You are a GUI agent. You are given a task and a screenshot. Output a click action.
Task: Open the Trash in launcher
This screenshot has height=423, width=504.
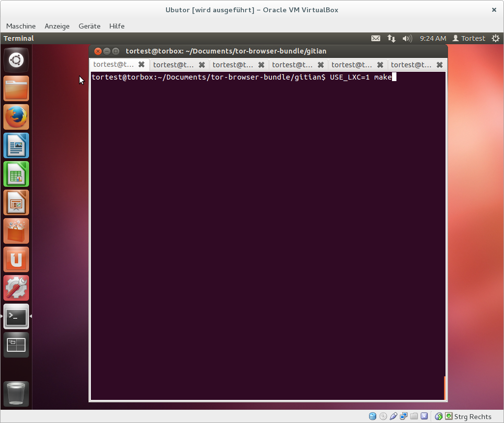click(16, 394)
